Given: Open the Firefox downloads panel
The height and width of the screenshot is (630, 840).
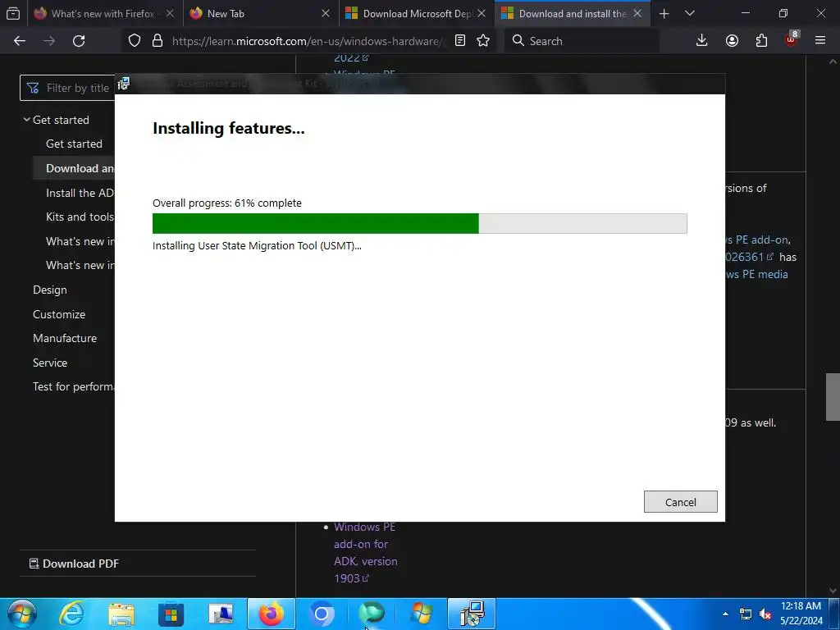Looking at the screenshot, I should 702,41.
